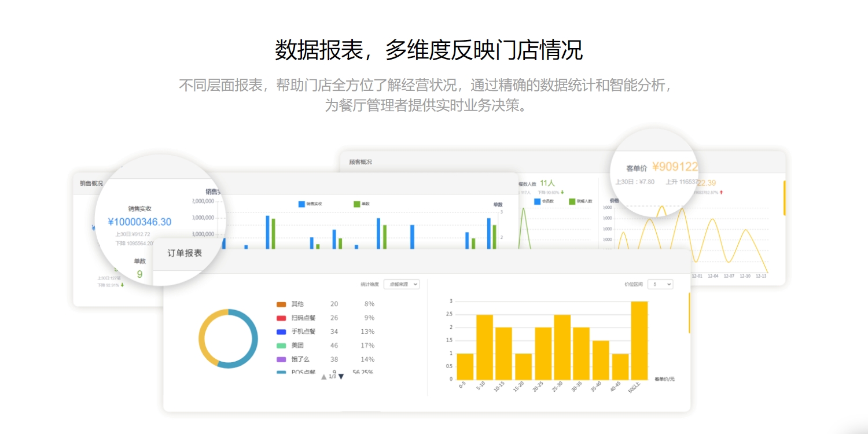Toggle the teal POS点餐 legend swatch
Screen dimensions: 868x434
(281, 372)
